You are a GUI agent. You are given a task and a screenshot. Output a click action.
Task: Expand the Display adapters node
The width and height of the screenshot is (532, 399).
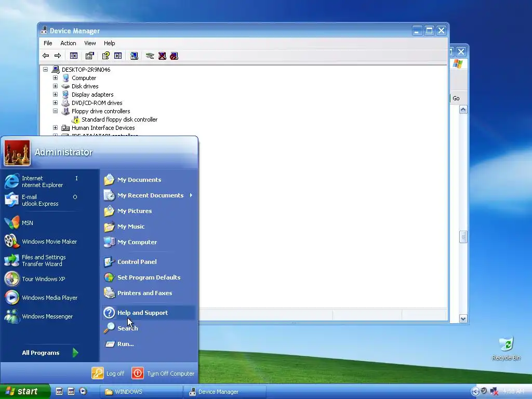click(x=55, y=95)
